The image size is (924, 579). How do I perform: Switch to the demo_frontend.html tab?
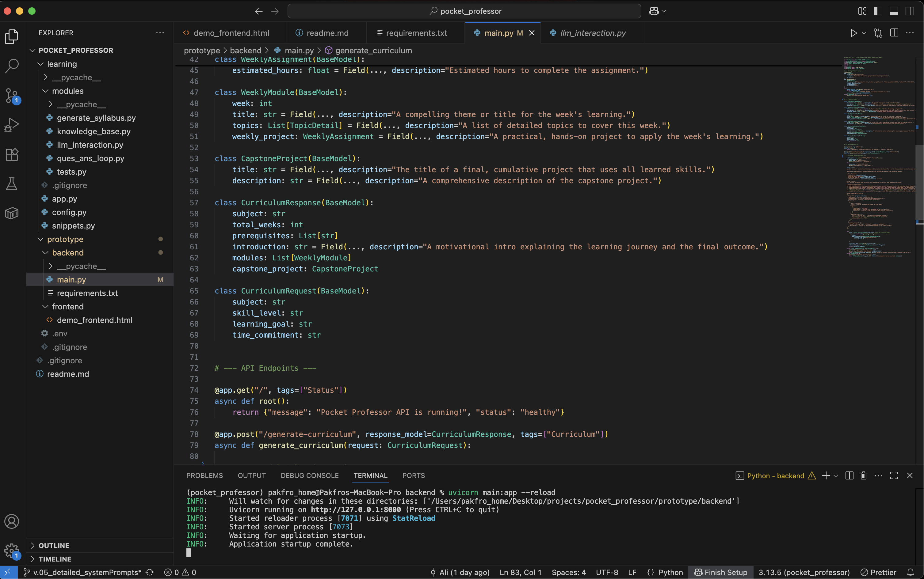click(231, 33)
